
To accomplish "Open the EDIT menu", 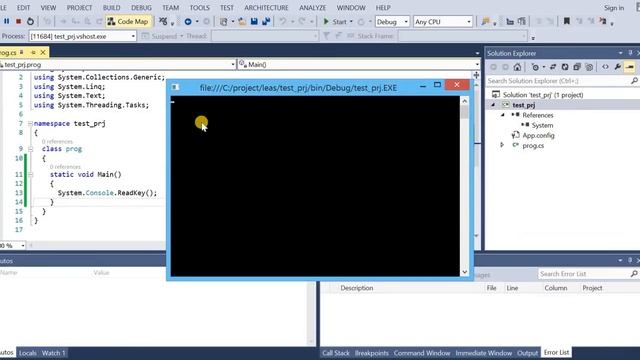I will pyautogui.click(x=23, y=8).
